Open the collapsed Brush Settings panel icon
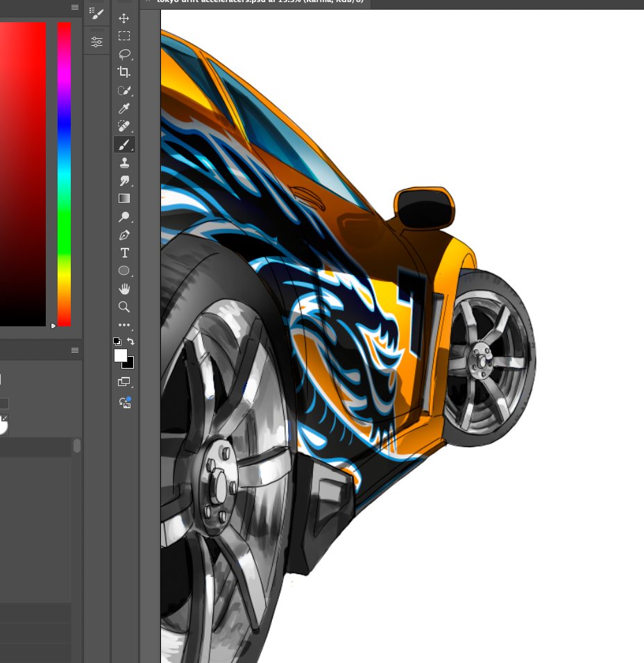644x663 pixels. (x=96, y=15)
